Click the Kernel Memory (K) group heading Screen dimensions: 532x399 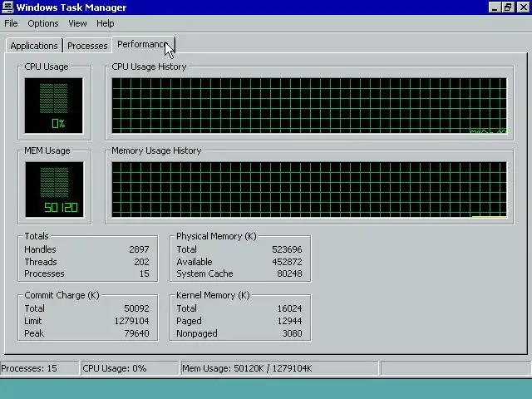point(213,295)
